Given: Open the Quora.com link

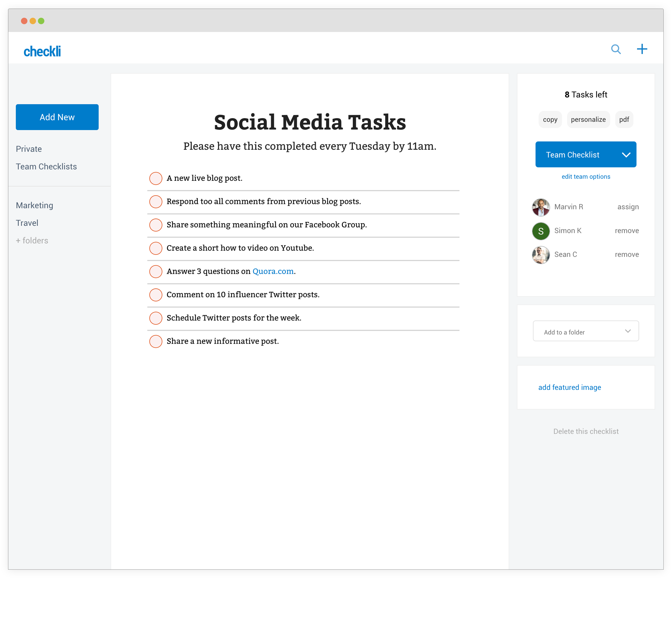Looking at the screenshot, I should pyautogui.click(x=273, y=271).
